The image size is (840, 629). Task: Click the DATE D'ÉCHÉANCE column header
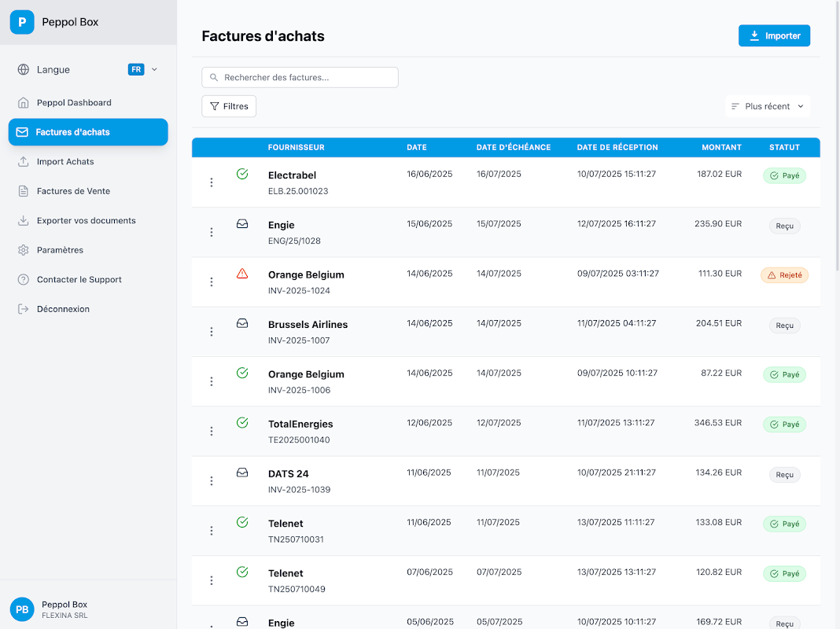pos(514,147)
